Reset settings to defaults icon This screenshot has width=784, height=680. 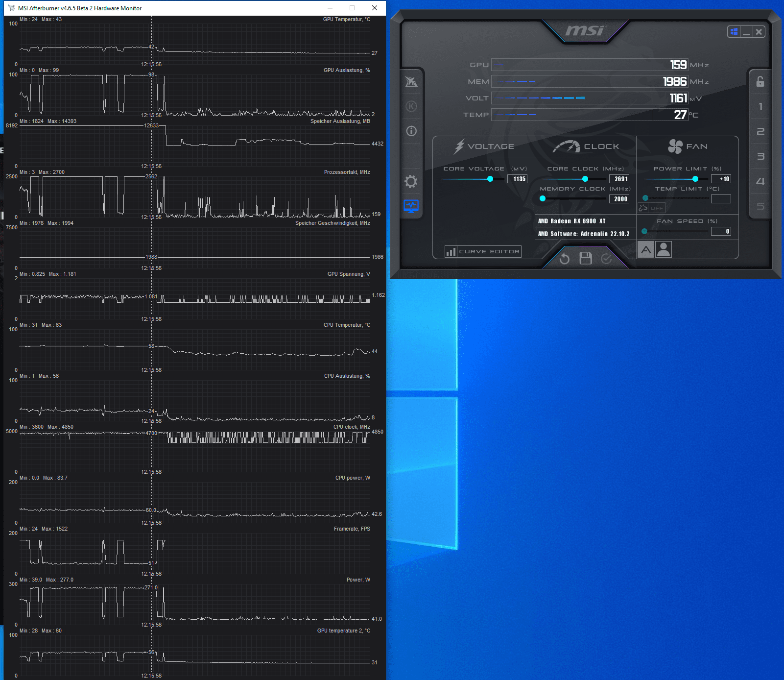(565, 259)
